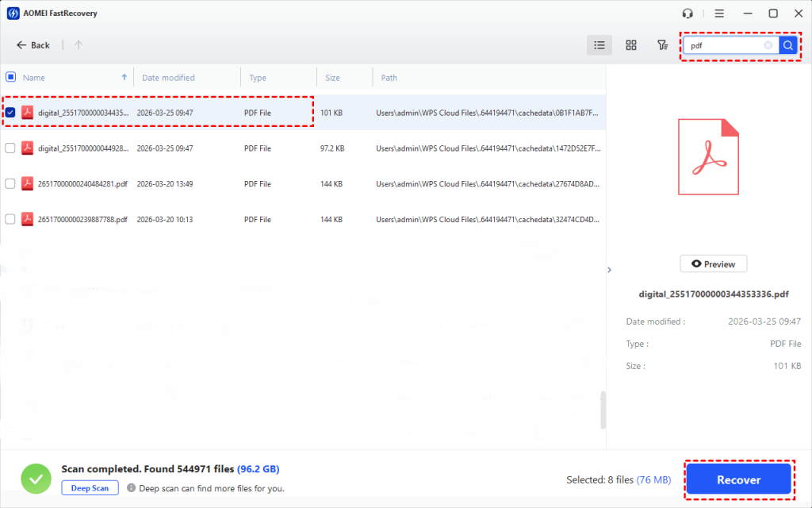Start a Deep Scan
The width and height of the screenshot is (812, 508).
click(x=90, y=488)
